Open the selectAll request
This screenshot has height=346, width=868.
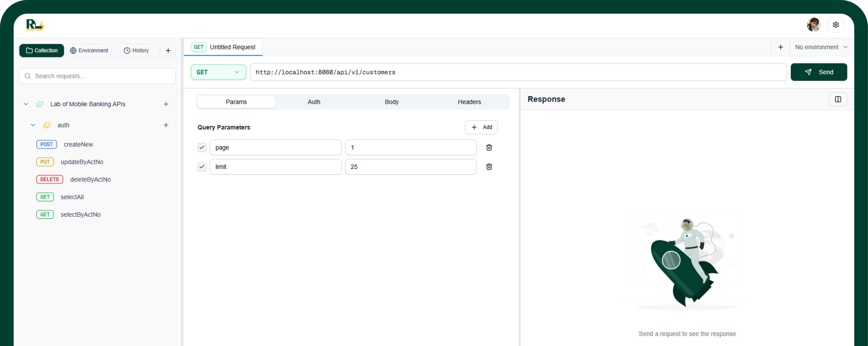pyautogui.click(x=72, y=197)
